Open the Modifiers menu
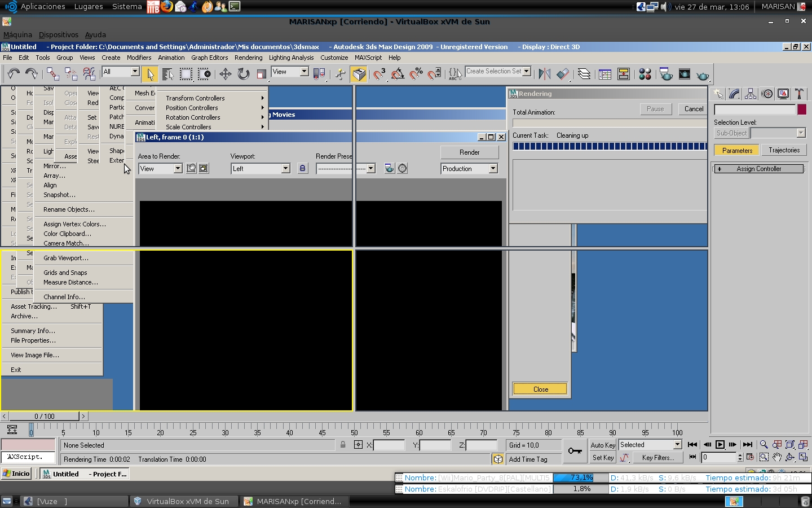Screen dimensions: 812x508 coord(139,58)
